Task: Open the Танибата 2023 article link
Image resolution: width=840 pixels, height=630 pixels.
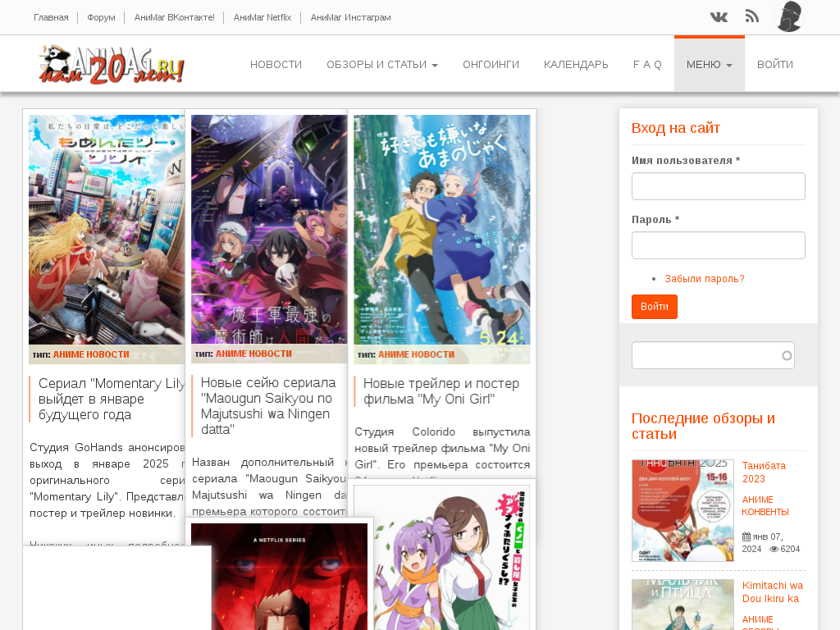Action: click(x=764, y=472)
